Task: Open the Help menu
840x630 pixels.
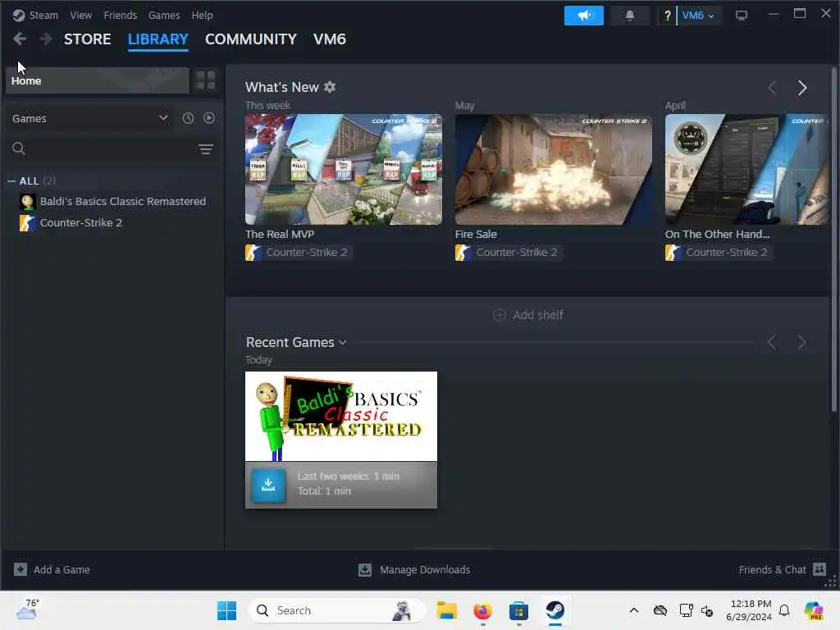Action: (202, 15)
